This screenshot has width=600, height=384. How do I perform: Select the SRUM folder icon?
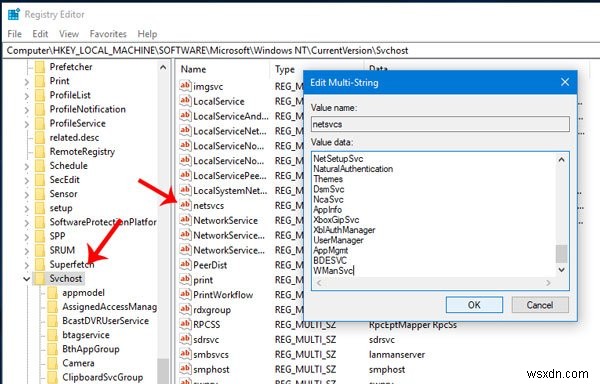tap(40, 251)
